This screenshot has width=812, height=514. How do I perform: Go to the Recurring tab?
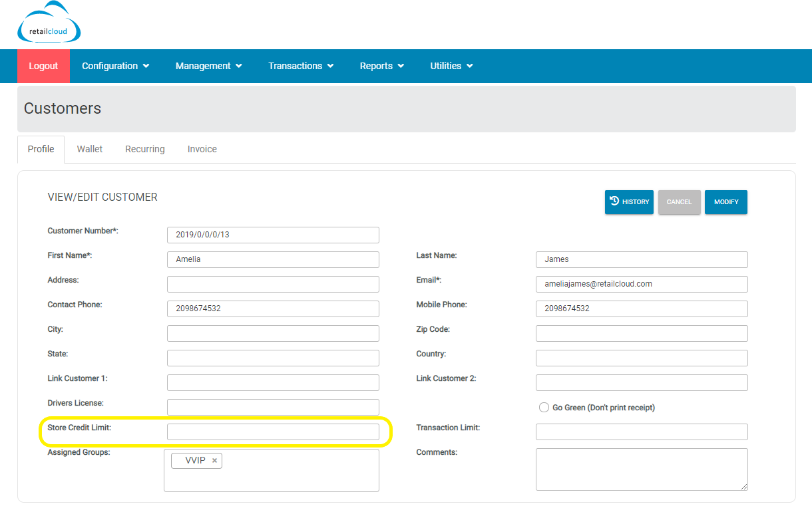click(x=145, y=149)
